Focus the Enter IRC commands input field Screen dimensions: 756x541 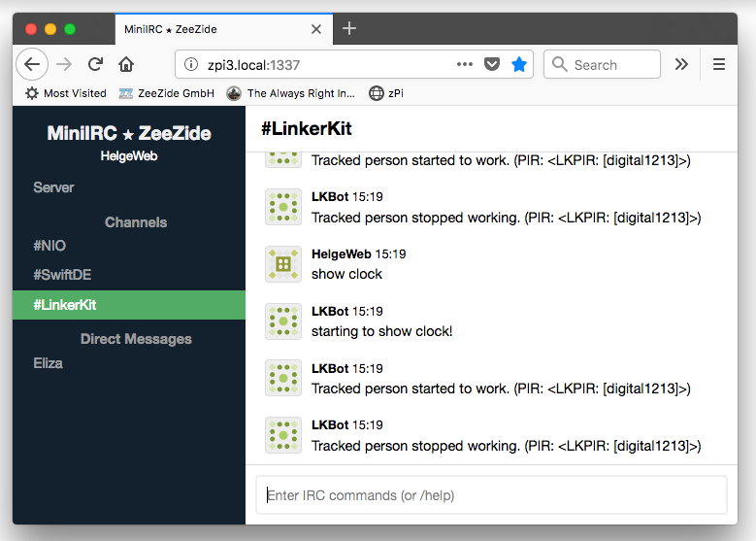(x=491, y=495)
